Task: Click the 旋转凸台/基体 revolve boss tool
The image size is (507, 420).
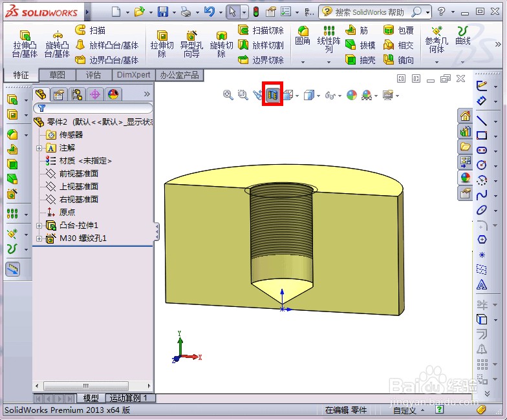Action: pyautogui.click(x=57, y=44)
